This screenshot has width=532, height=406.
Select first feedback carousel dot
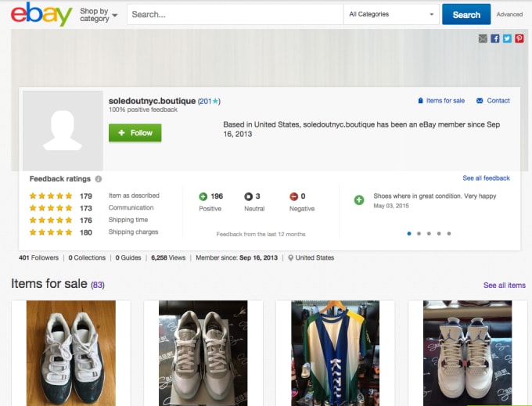(409, 233)
